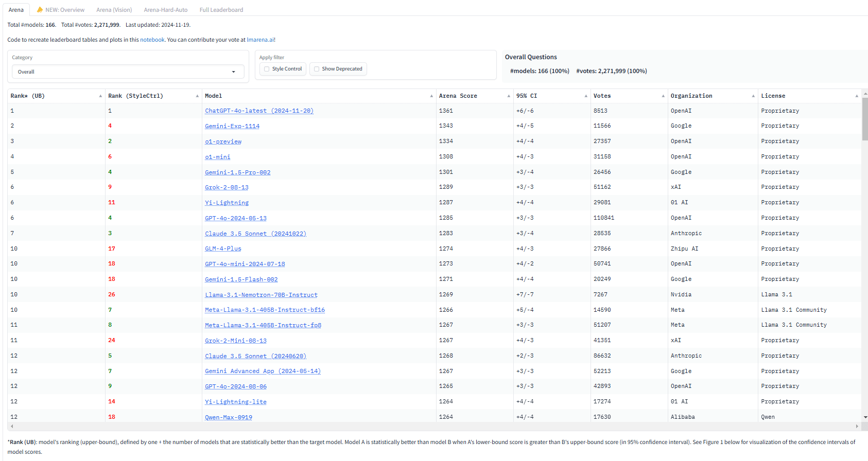Click sort arrow in Rank (StyleCtrl) header
The width and height of the screenshot is (868, 461).
197,96
